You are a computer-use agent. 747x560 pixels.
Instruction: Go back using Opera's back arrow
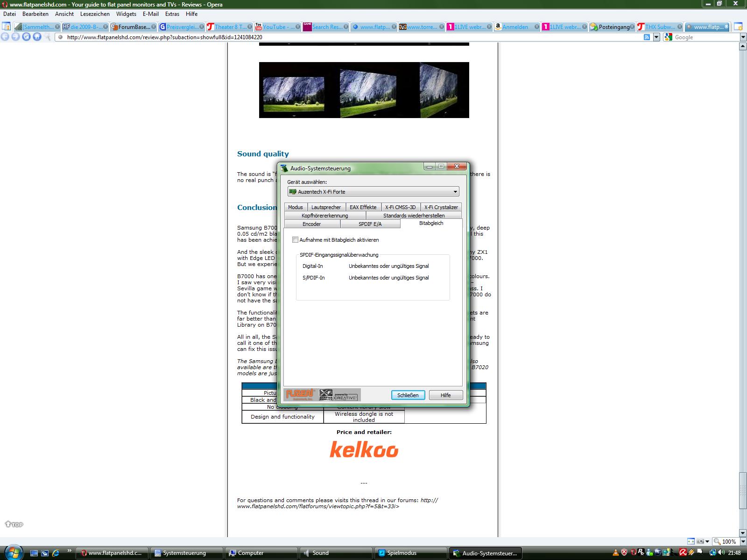5,37
